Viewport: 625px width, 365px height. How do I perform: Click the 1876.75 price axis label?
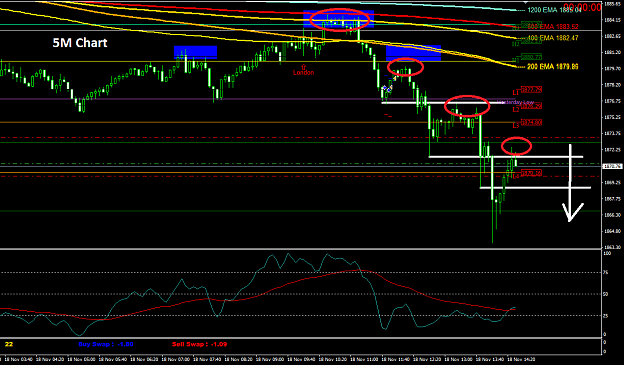[613, 101]
